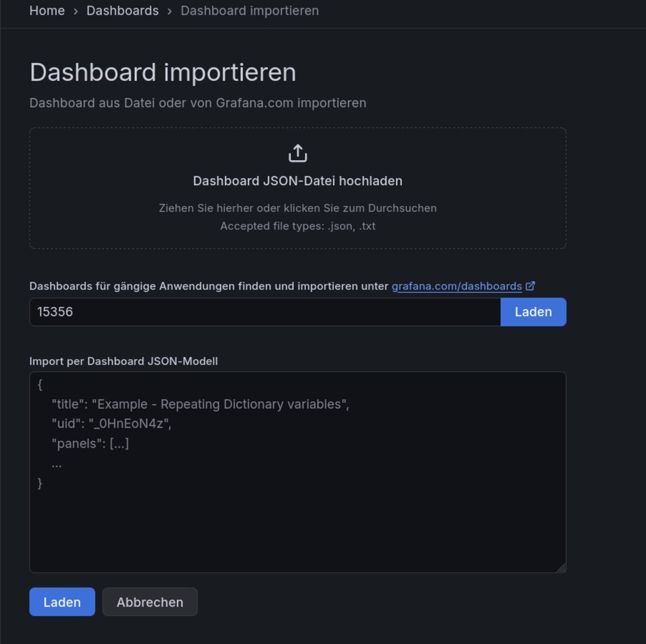Viewport: 646px width, 644px height.
Task: Click the 'Dashboard importieren' page heading
Action: point(163,73)
